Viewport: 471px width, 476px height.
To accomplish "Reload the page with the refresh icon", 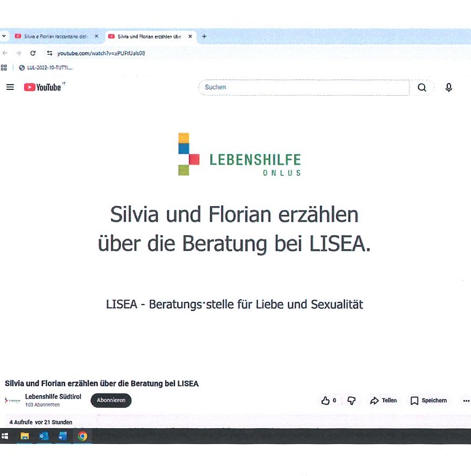I will point(33,53).
